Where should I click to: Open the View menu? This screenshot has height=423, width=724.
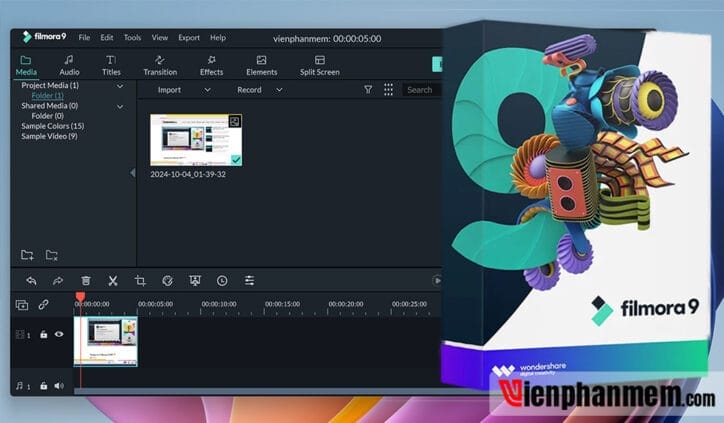pos(160,37)
